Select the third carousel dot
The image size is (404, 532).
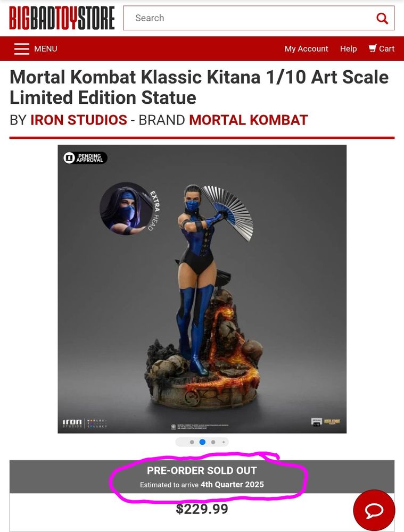tap(213, 442)
